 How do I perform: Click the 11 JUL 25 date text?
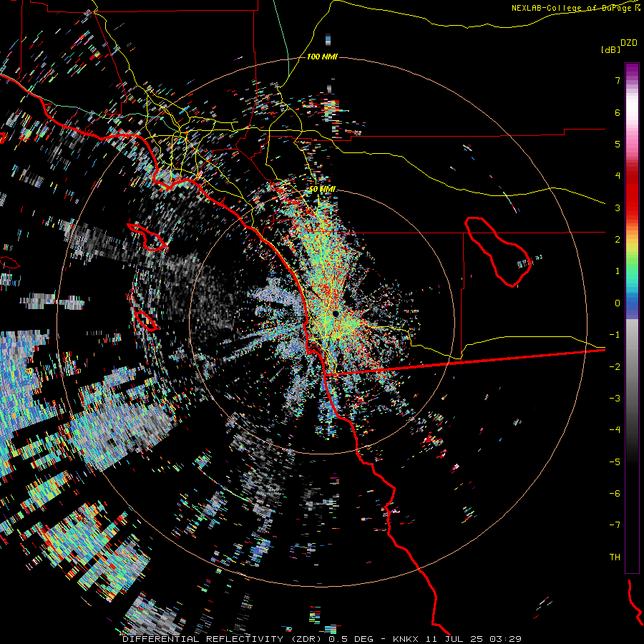coord(455,639)
